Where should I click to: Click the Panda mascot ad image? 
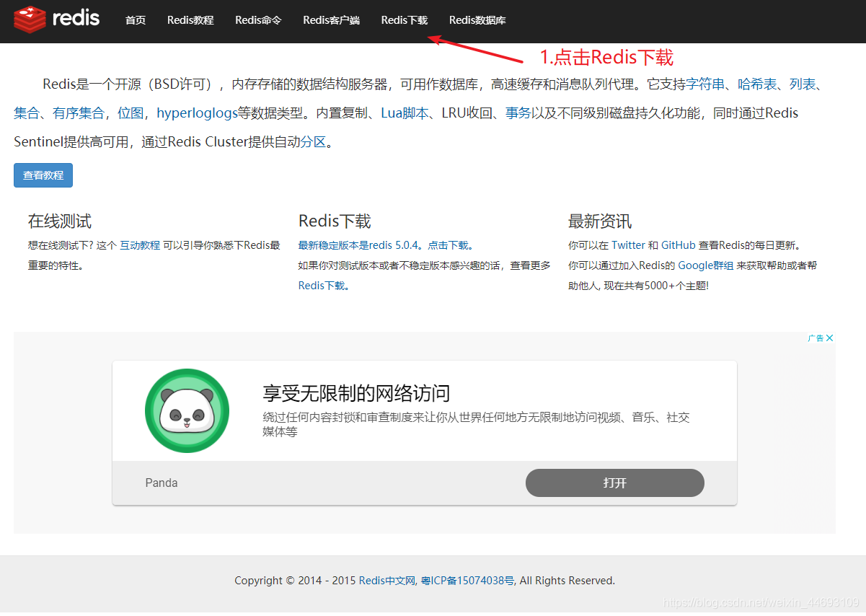click(x=187, y=410)
